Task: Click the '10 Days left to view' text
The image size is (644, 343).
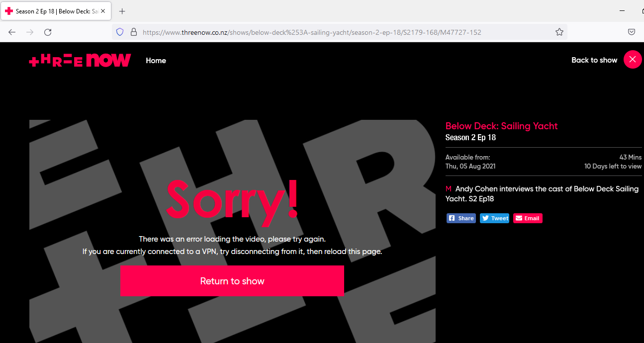Action: point(613,167)
